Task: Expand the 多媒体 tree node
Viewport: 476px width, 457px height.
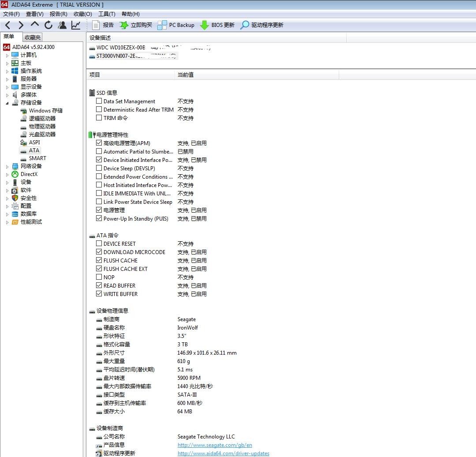Action: coord(7,95)
